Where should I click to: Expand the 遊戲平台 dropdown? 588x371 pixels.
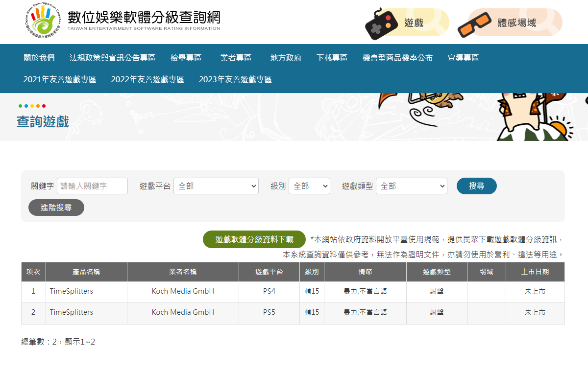(x=216, y=186)
